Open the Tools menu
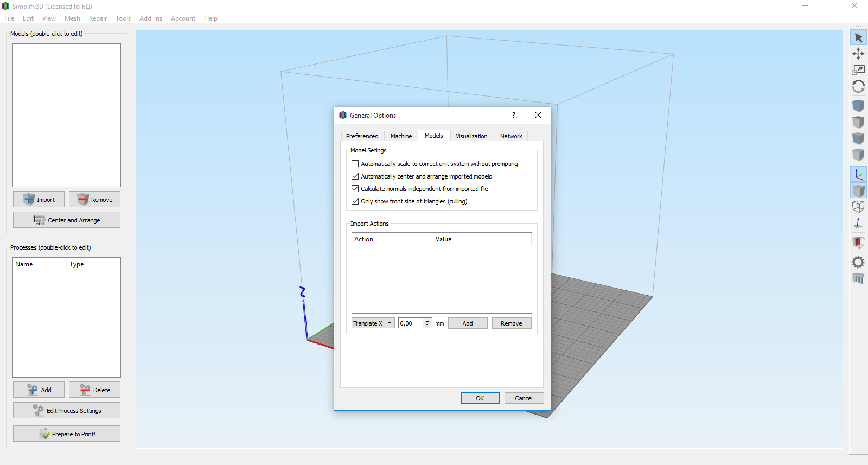868x465 pixels. tap(123, 18)
